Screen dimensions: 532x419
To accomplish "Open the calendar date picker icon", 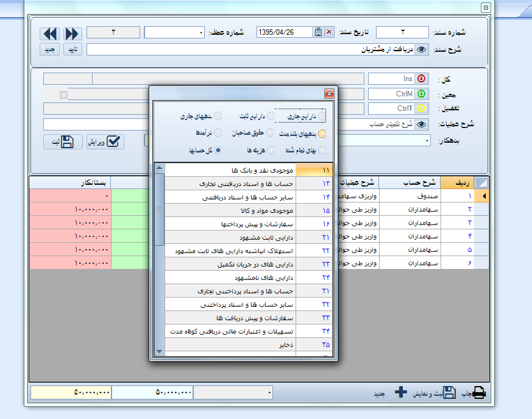I will pyautogui.click(x=318, y=32).
